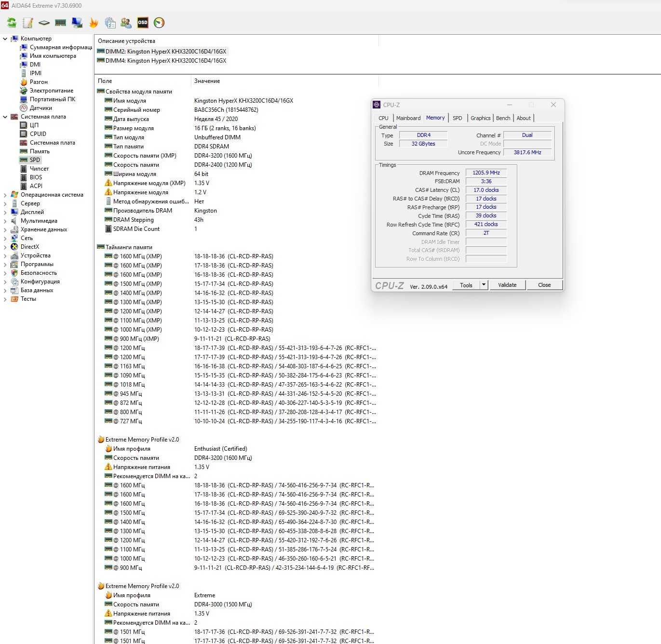Open the Bench tab in CPU-Z

pos(503,118)
